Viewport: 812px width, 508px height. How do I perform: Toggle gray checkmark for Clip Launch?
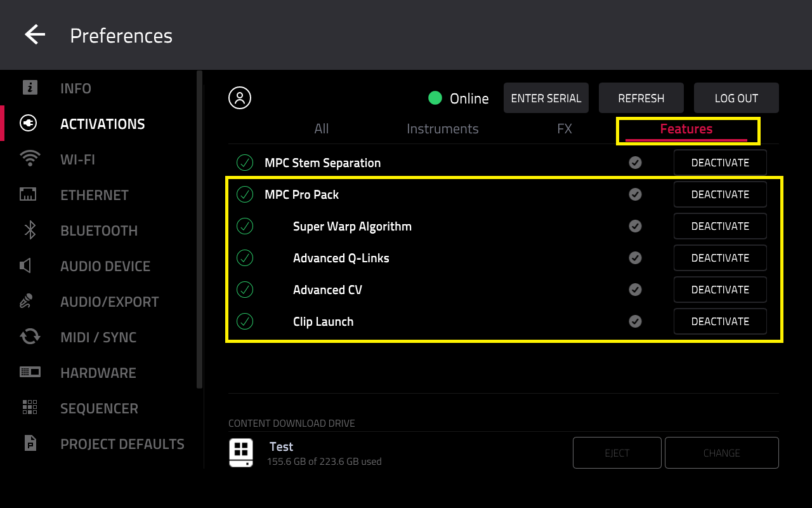point(635,321)
